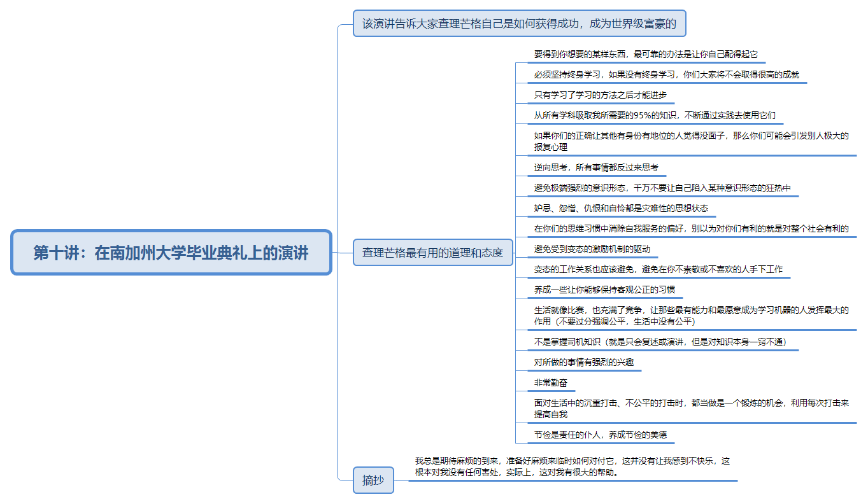
Task: Click the 避免受到变态的激励机制的驱动 subtopic
Action: tap(592, 249)
